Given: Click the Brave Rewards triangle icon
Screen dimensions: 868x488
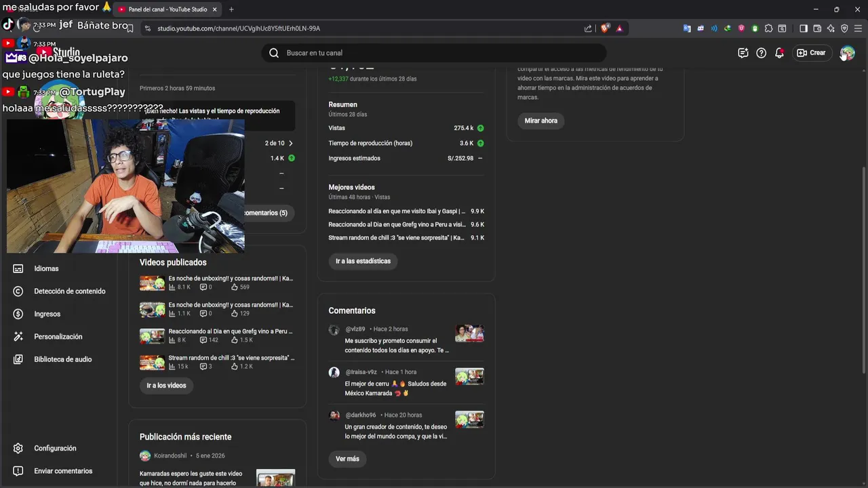Looking at the screenshot, I should [619, 28].
